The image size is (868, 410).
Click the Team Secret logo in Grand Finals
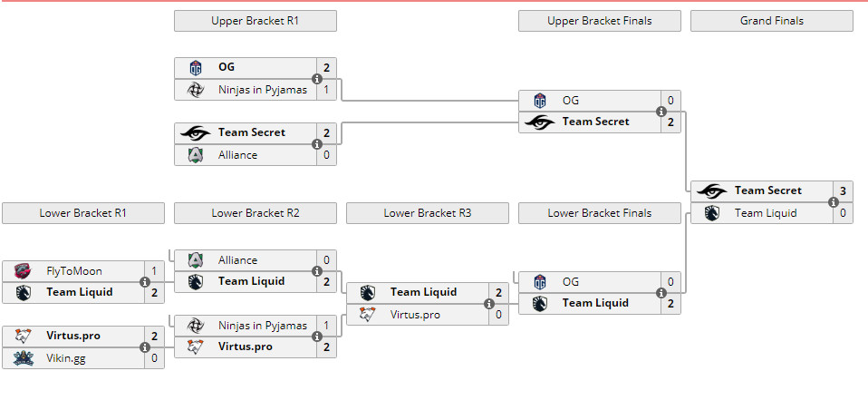coord(712,191)
